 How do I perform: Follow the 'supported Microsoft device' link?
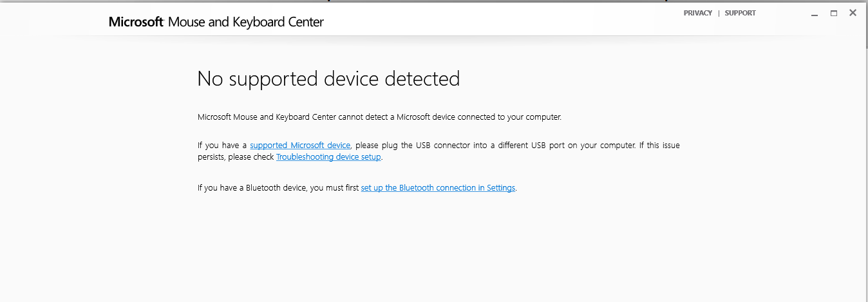coord(300,146)
